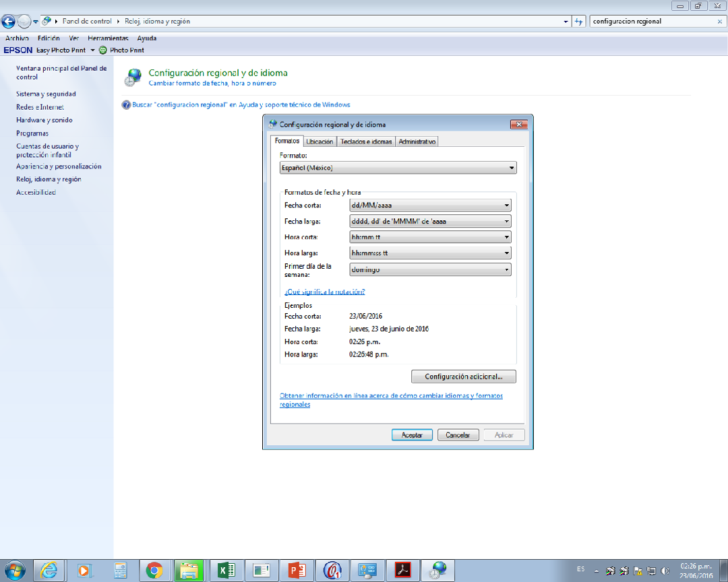Click the globe icon beside Configuración regional heading
This screenshot has width=728, height=582.
(133, 77)
